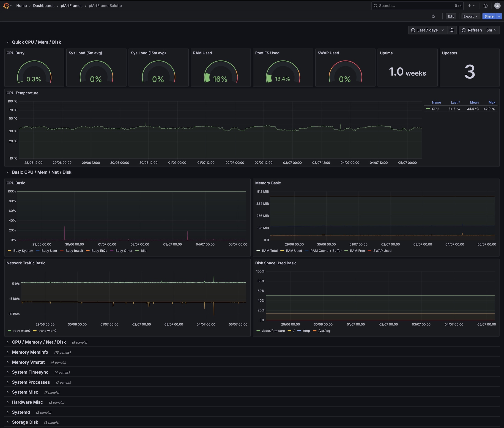The width and height of the screenshot is (504, 428).
Task: Click the refresh circular arrows icon
Action: pos(463,30)
